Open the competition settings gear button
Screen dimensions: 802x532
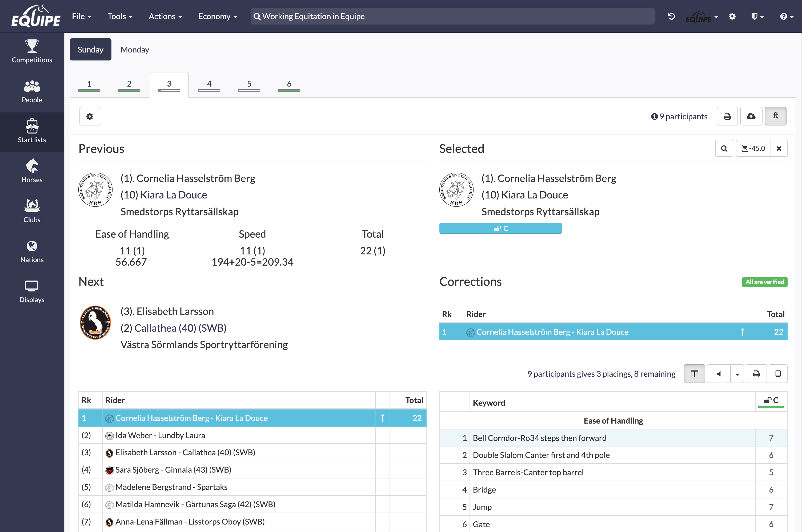90,116
